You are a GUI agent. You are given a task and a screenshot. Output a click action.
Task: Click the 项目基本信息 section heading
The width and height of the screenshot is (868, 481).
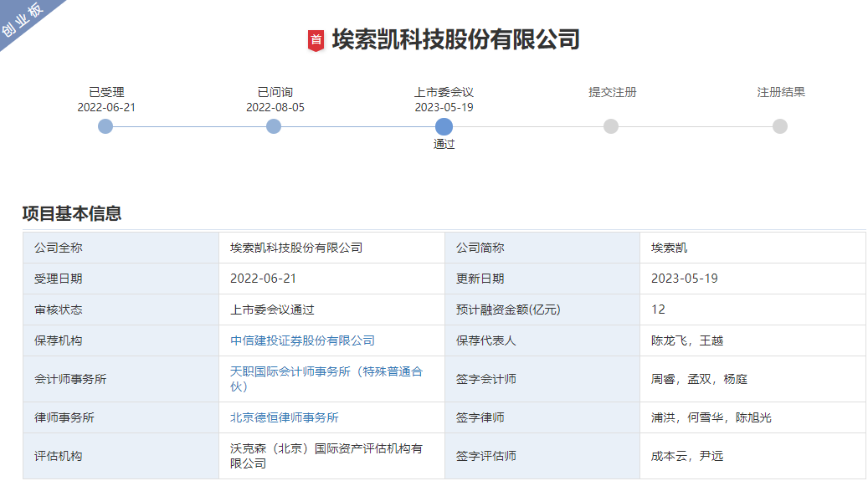pos(72,213)
